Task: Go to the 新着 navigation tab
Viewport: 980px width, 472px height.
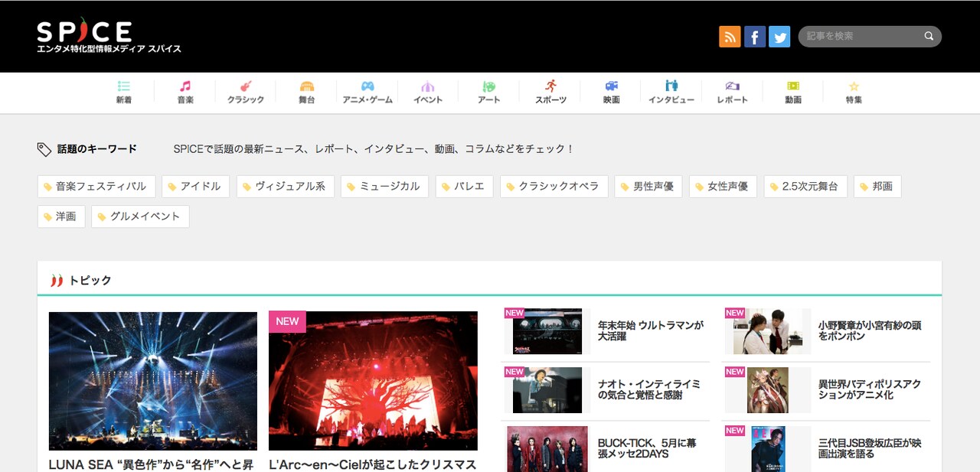Action: coord(124,93)
